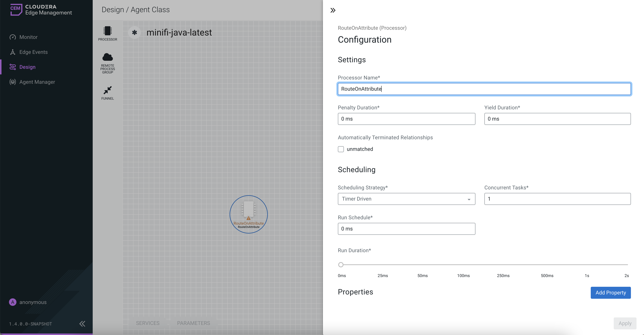Enable the unmatched relationship checkbox

tap(341, 149)
